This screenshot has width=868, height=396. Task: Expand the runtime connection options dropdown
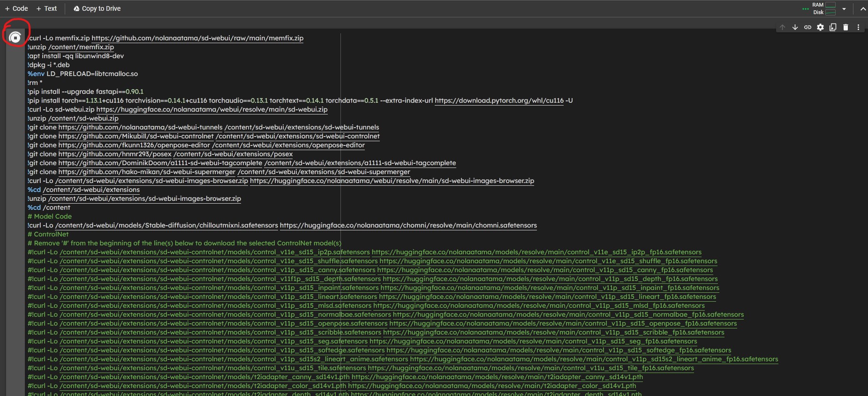pyautogui.click(x=844, y=8)
